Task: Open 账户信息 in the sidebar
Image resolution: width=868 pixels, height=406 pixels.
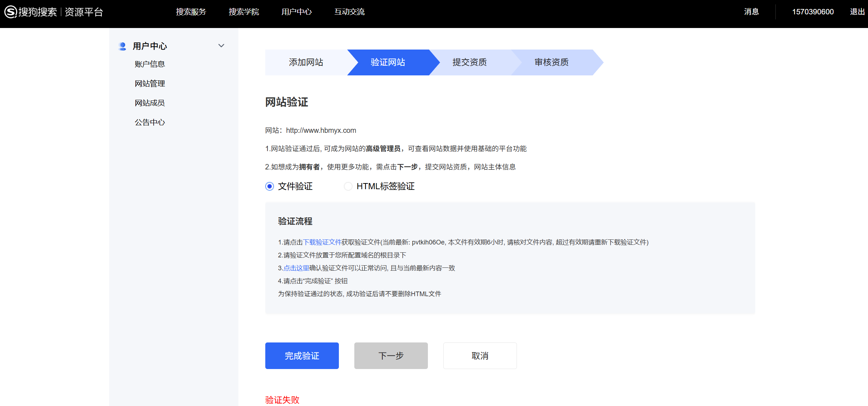Action: (x=150, y=64)
